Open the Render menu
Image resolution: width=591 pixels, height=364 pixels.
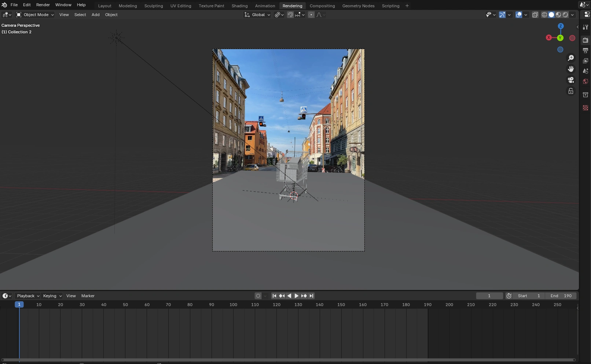43,5
